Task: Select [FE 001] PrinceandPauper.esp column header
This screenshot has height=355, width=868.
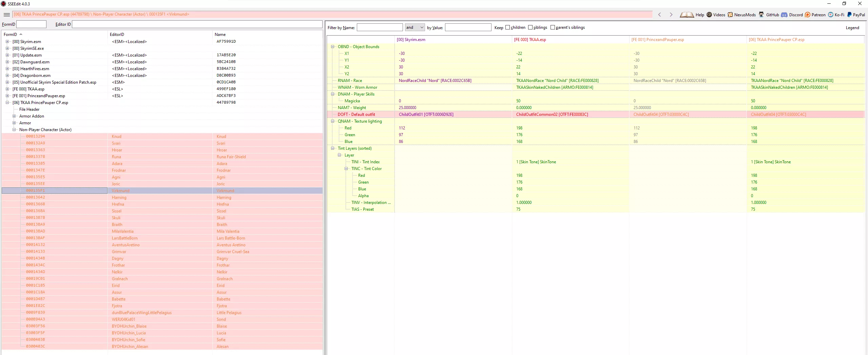Action: click(x=688, y=40)
